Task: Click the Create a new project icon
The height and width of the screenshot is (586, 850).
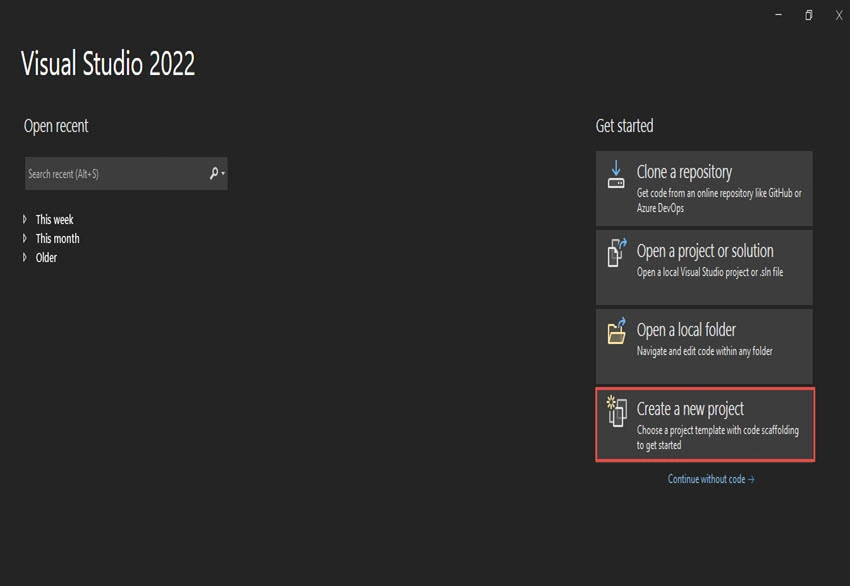Action: coord(616,411)
